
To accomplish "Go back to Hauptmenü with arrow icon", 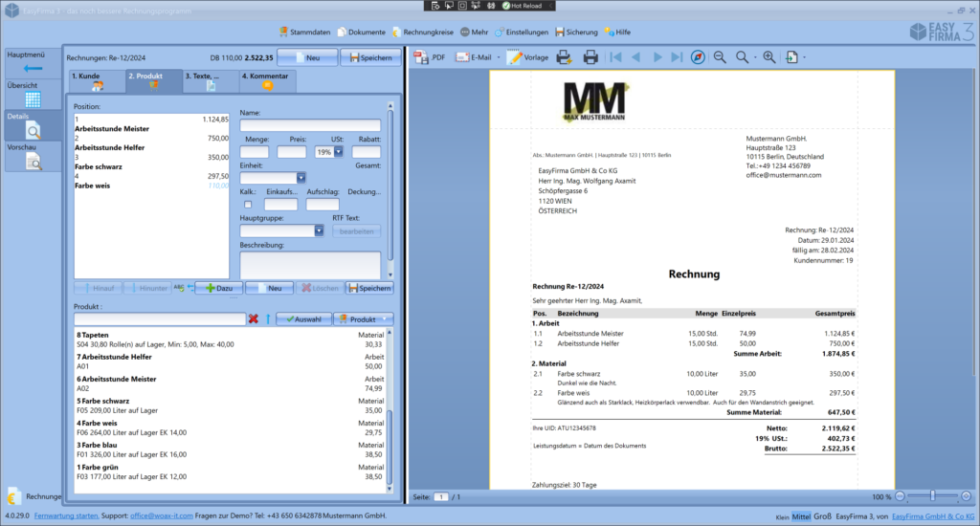I will point(33,68).
